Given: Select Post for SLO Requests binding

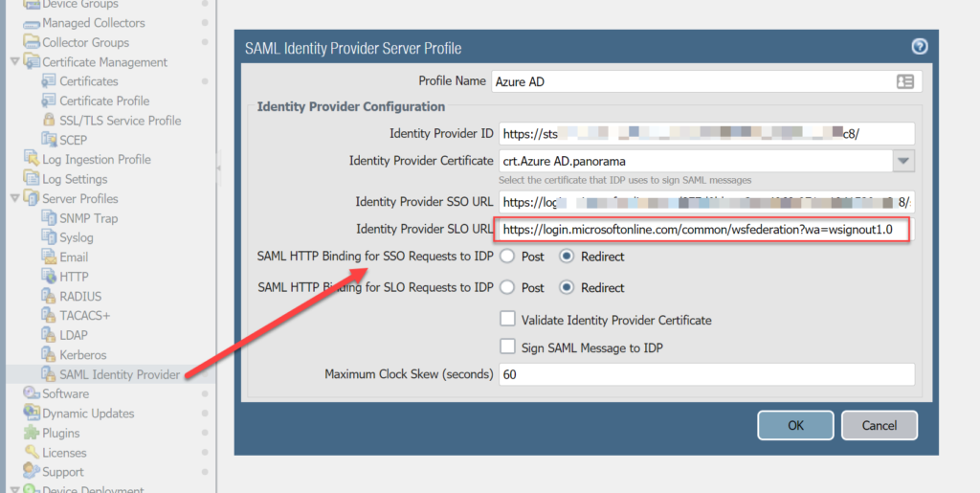Looking at the screenshot, I should 507,287.
